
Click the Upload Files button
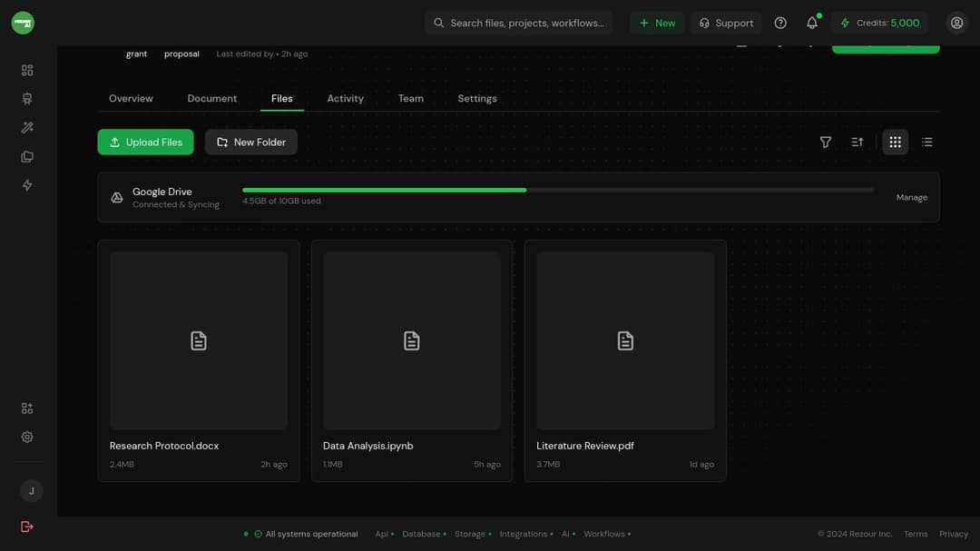coord(145,142)
